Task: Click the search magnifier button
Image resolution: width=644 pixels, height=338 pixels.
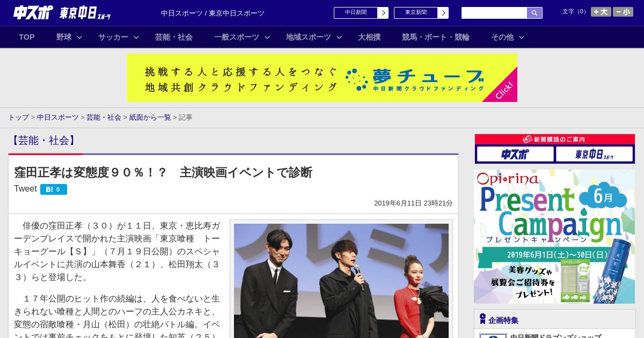Action: [535, 13]
